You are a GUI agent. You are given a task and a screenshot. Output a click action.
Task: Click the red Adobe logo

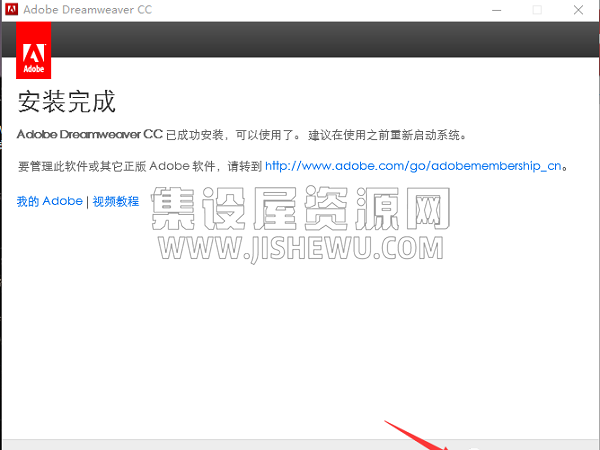point(34,50)
